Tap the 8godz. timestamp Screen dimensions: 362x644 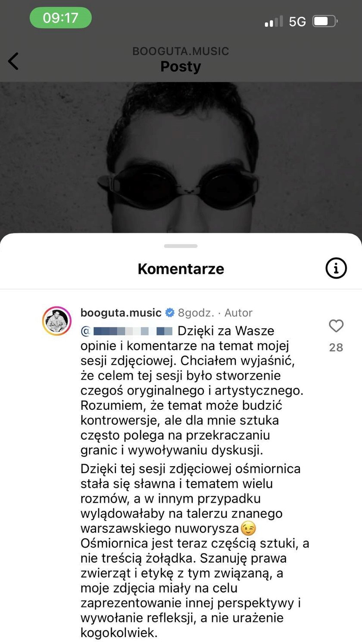click(196, 313)
